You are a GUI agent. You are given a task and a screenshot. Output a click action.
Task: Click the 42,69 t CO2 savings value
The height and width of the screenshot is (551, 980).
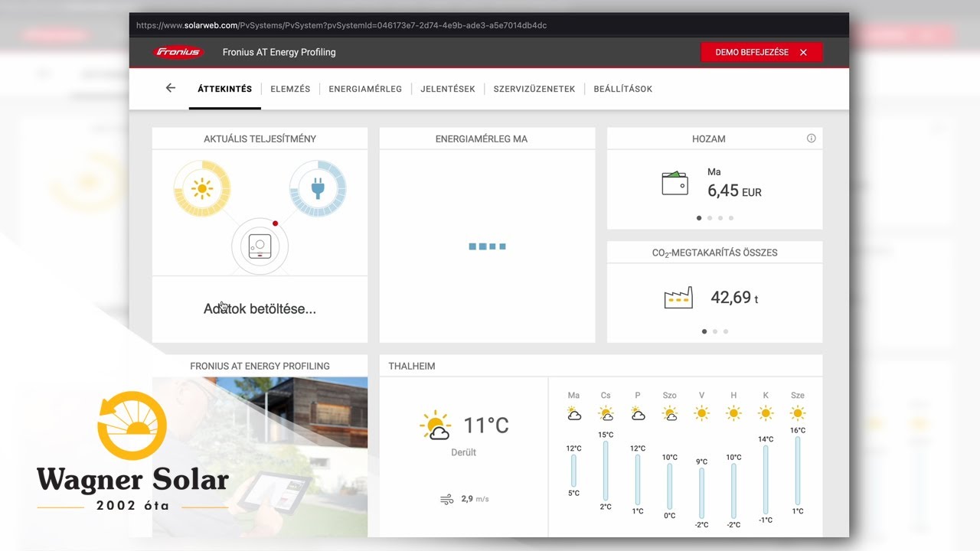(x=734, y=297)
